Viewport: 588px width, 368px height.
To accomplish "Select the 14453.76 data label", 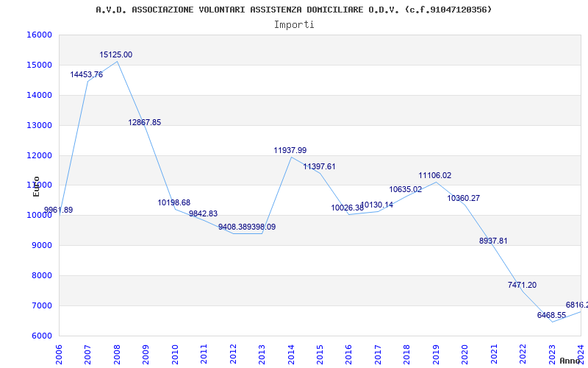I will 87,75.
